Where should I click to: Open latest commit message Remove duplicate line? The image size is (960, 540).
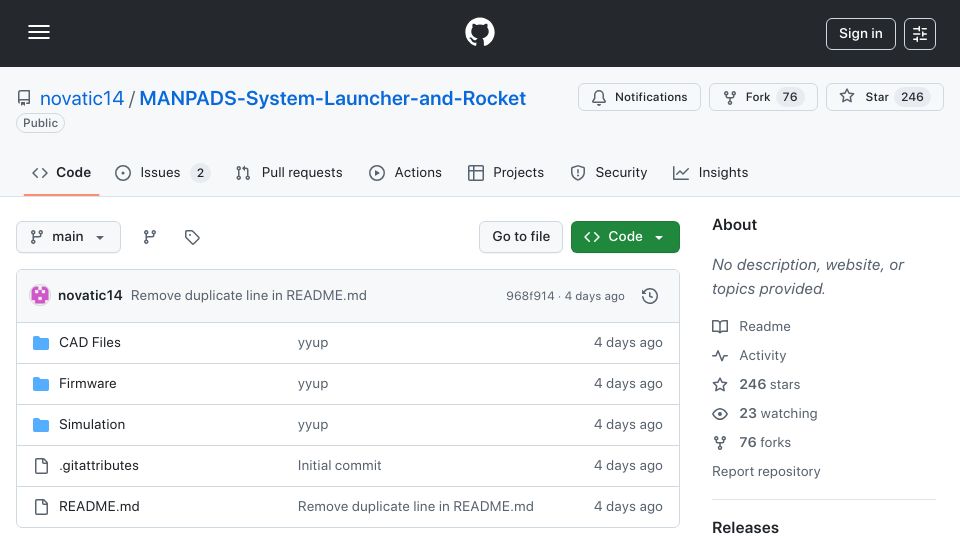pyautogui.click(x=249, y=295)
